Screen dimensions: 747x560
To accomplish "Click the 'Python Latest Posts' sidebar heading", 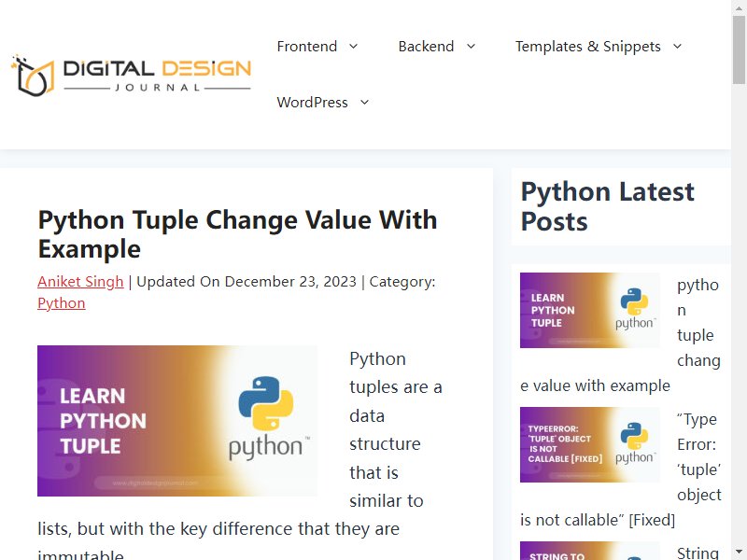I will click(x=608, y=206).
